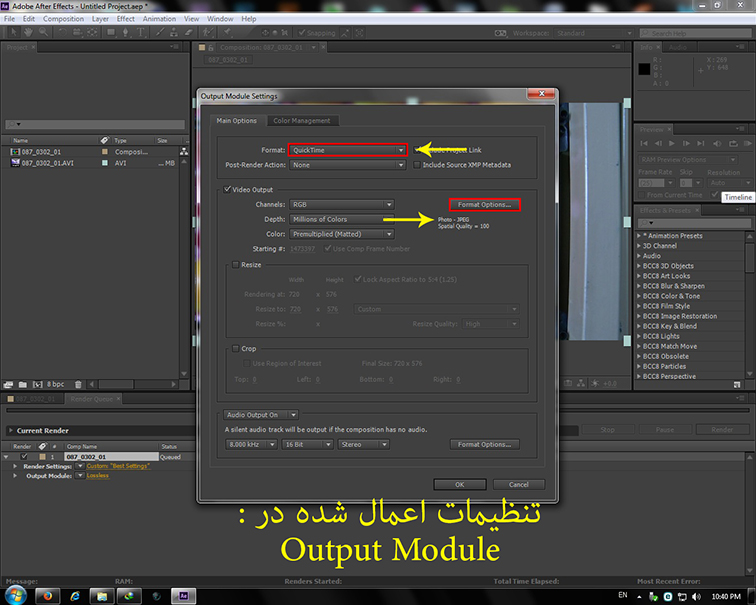The height and width of the screenshot is (605, 756).
Task: Step forward one frame in Preview panel
Action: pos(686,143)
